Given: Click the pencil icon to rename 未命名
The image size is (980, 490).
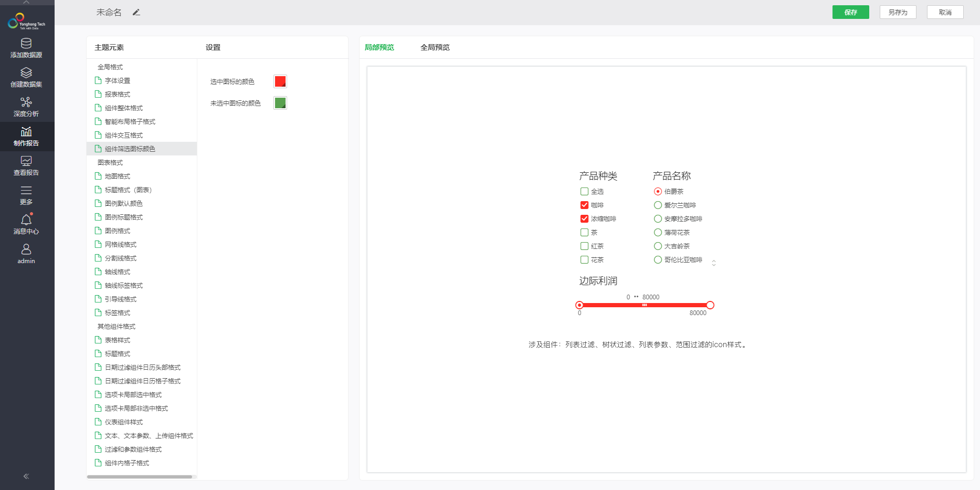Looking at the screenshot, I should (136, 12).
